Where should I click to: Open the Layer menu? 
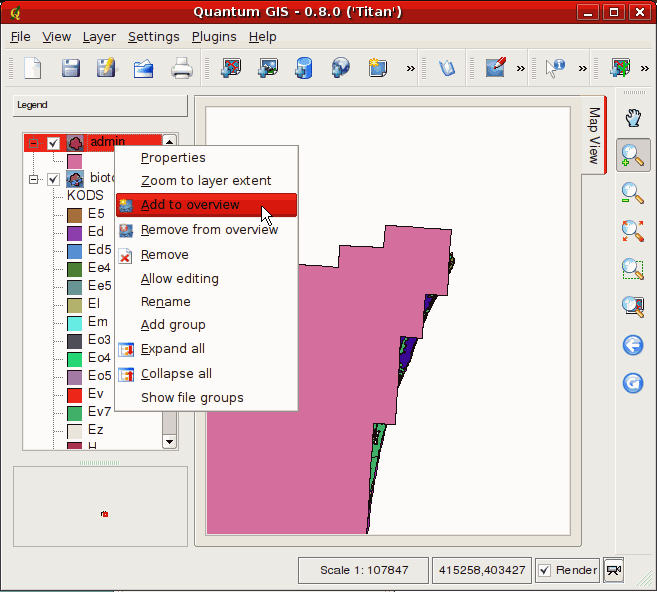coord(99,37)
